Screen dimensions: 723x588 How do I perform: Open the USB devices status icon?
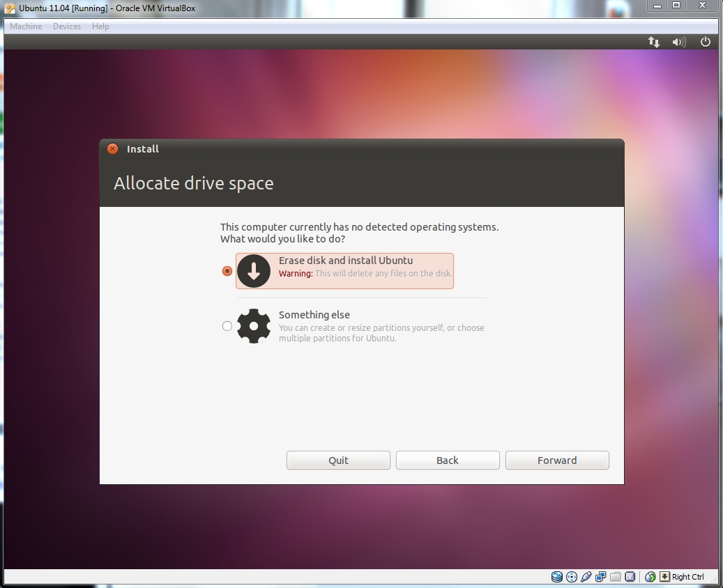pyautogui.click(x=586, y=577)
